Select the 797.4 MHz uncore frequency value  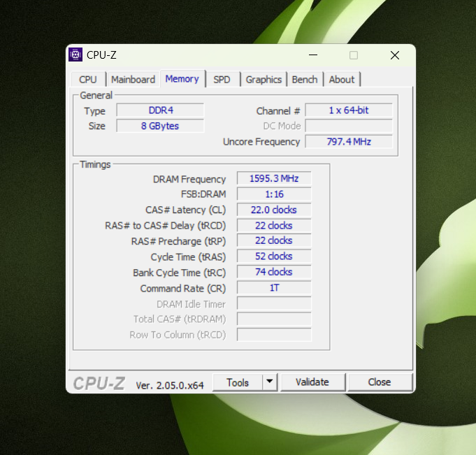coord(349,142)
